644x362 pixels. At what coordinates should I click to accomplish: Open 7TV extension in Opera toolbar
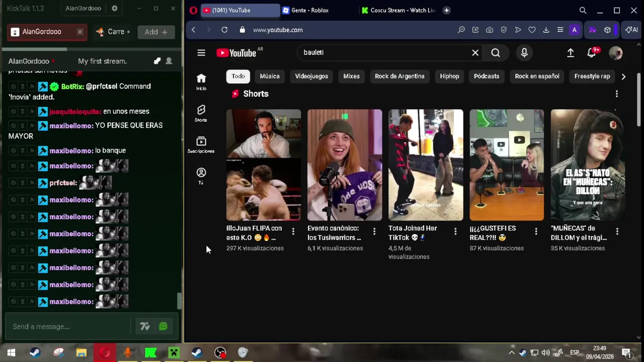point(592,30)
